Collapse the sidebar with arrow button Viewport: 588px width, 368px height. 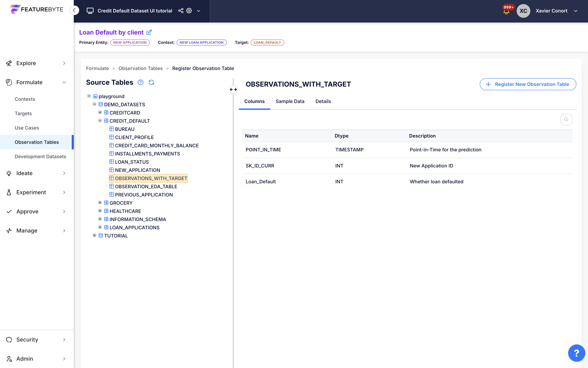pyautogui.click(x=74, y=10)
